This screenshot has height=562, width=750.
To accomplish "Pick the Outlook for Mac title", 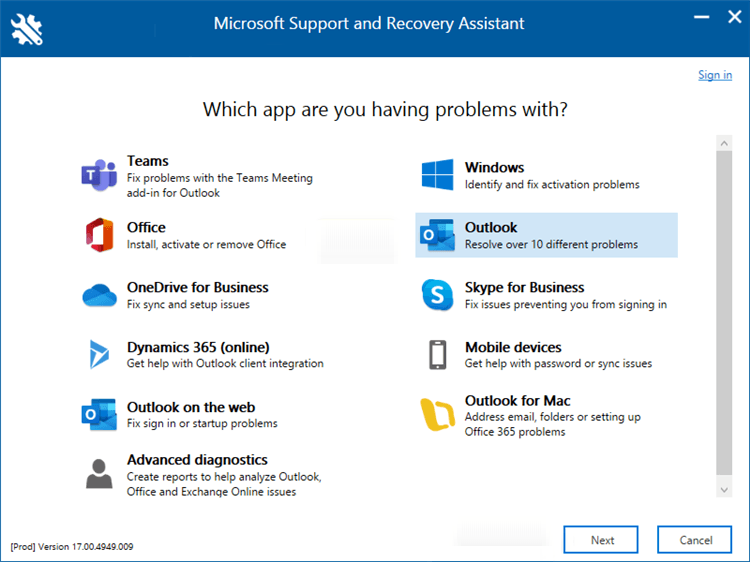I will (518, 400).
